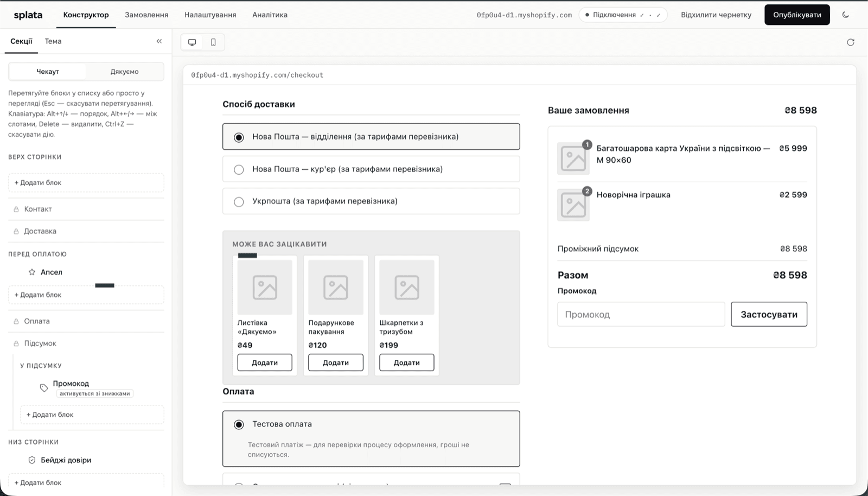Click the shield icon beside Бейджі довіри
This screenshot has width=868, height=496.
32,460
